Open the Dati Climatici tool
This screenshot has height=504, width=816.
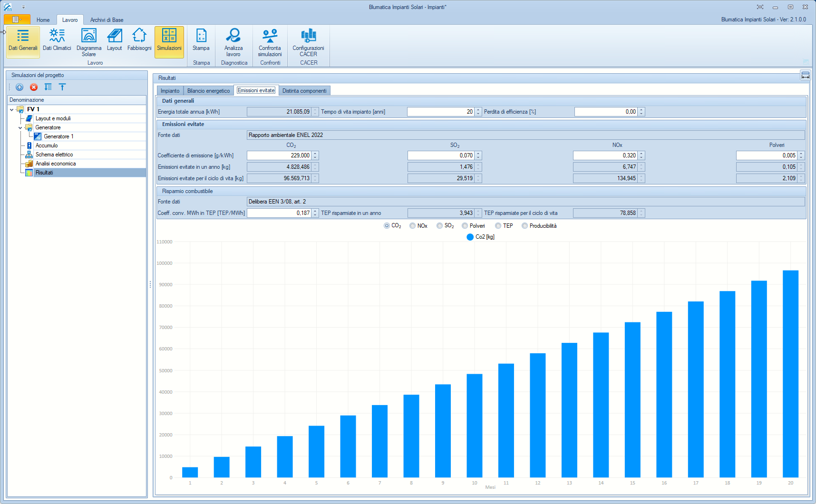click(x=57, y=40)
